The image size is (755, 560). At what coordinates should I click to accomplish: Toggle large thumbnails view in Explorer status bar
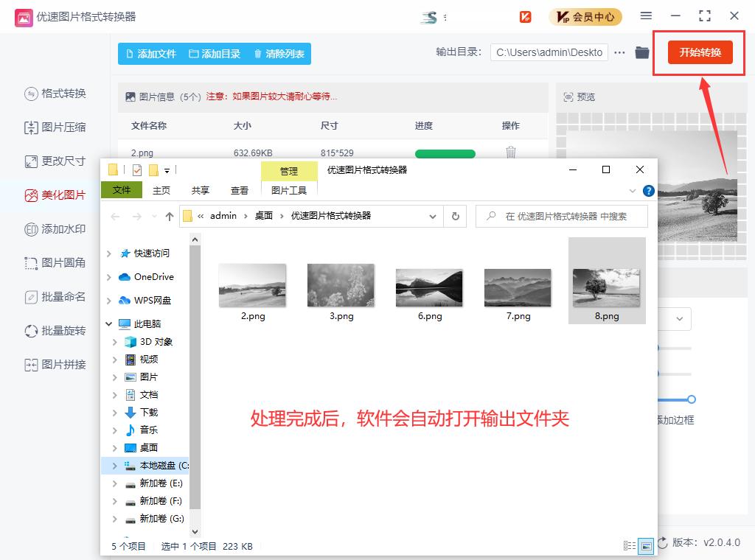647,545
